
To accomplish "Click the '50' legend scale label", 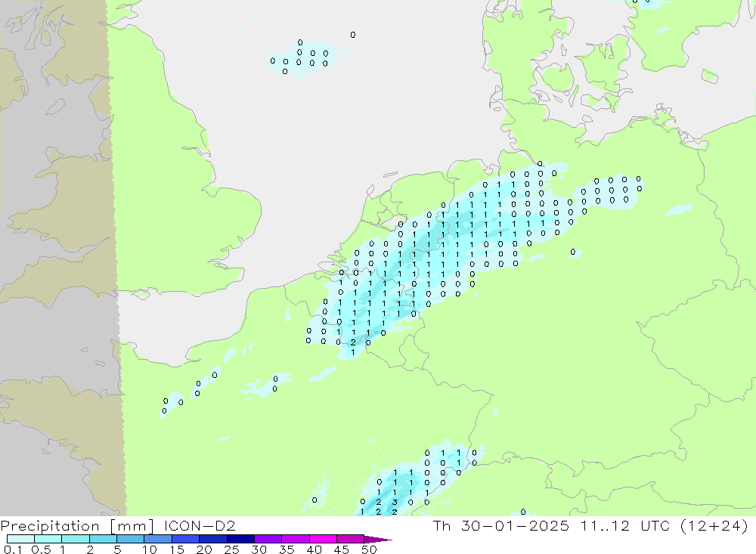I will coord(369,549).
